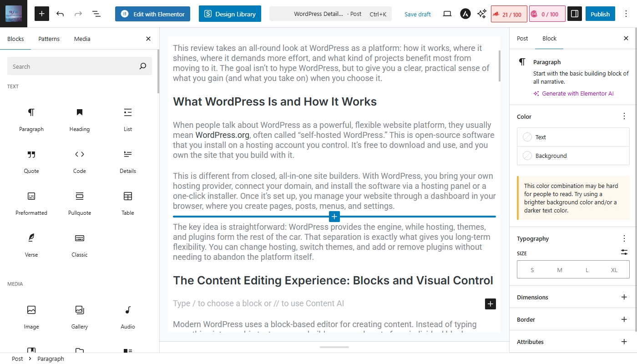Screen dimensions: 637x364
Task: Open the laptop preview view icon
Action: [447, 14]
